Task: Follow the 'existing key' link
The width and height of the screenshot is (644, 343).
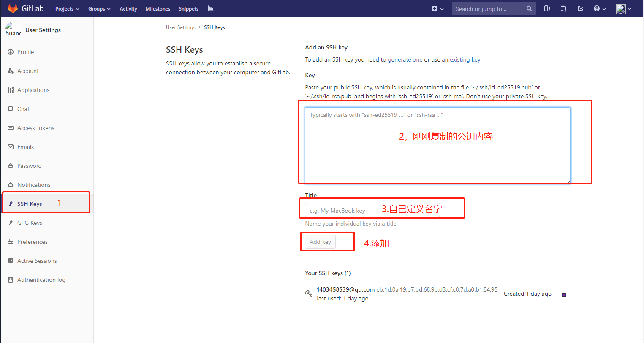Action: pyautogui.click(x=465, y=59)
